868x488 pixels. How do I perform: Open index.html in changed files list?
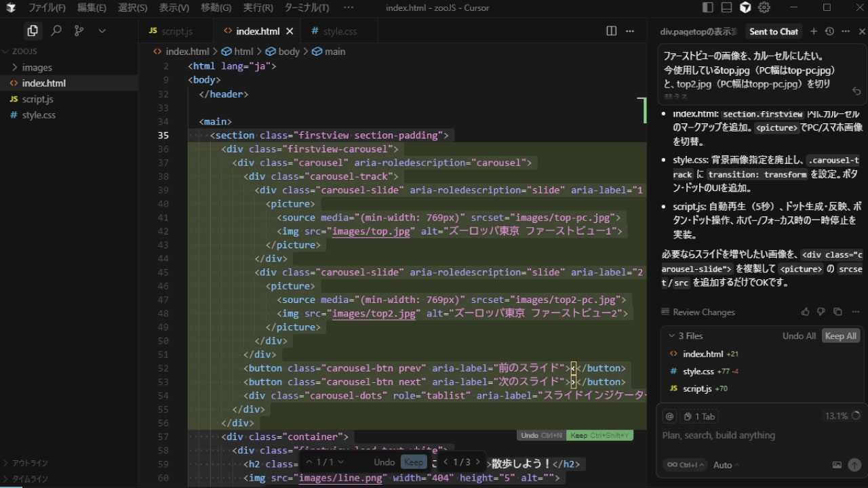763,354
